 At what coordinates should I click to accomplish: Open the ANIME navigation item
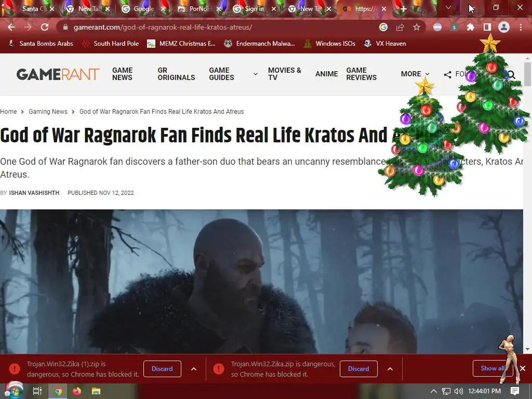pos(326,74)
